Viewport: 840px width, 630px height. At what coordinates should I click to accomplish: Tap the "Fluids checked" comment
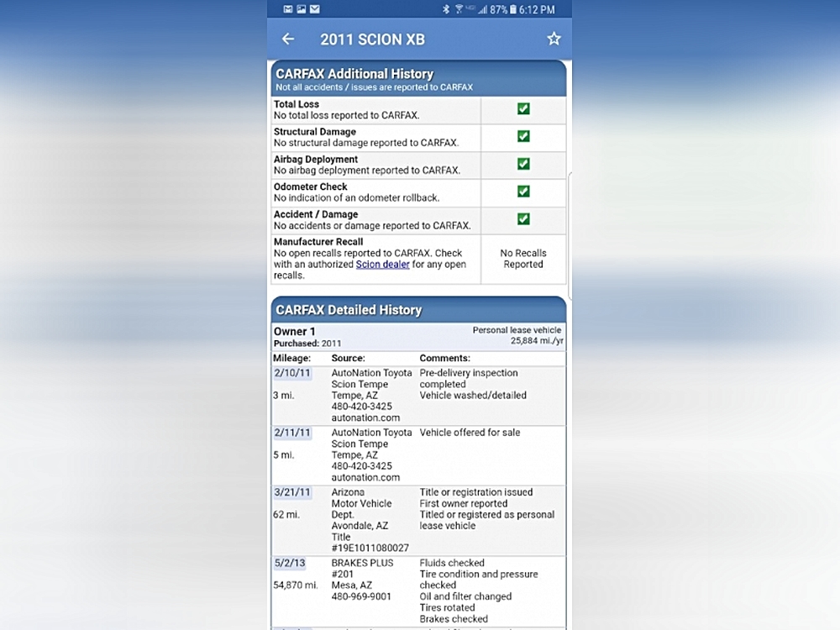[452, 563]
